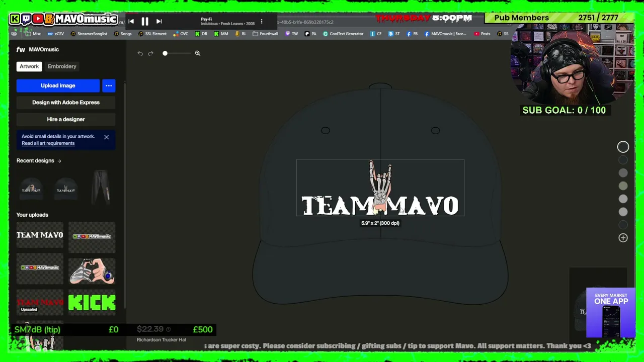
Task: Choose the fifth light gray swatch
Action: click(623, 199)
